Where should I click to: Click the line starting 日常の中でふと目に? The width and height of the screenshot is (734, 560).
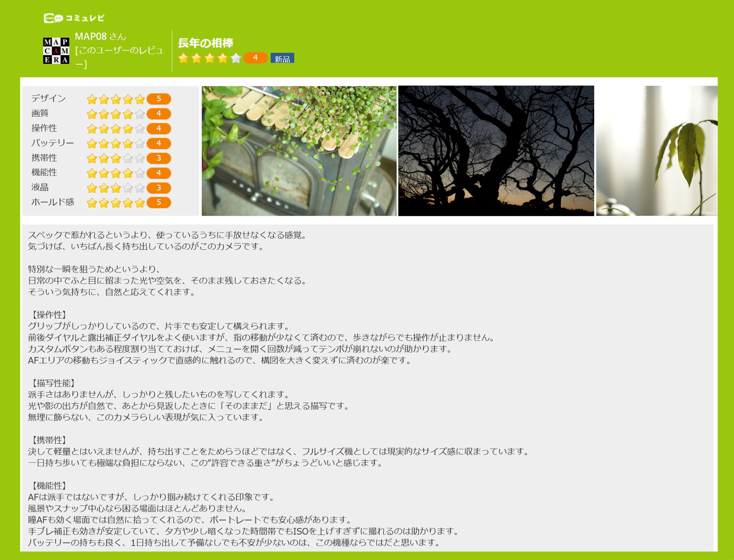pyautogui.click(x=167, y=281)
